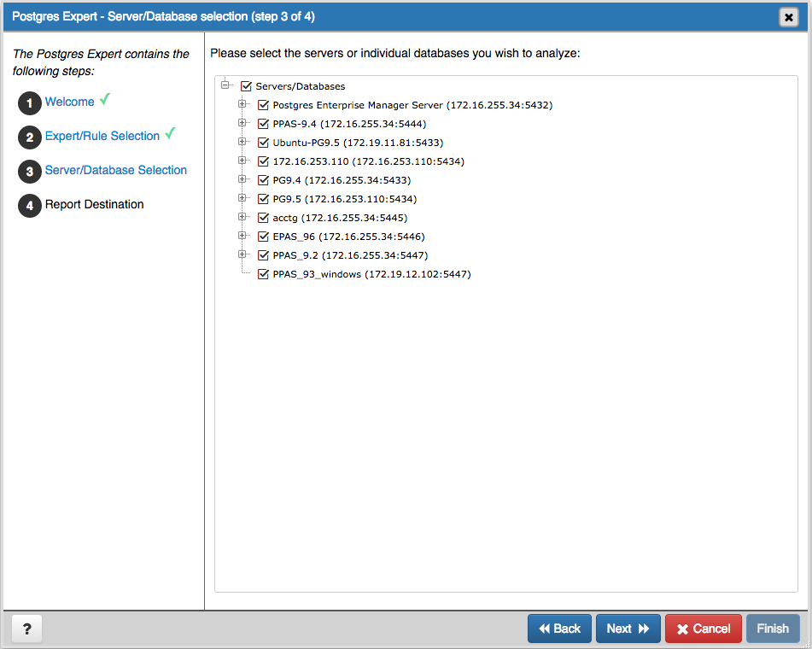Uncheck the Servers/Databases root checkbox

click(246, 86)
